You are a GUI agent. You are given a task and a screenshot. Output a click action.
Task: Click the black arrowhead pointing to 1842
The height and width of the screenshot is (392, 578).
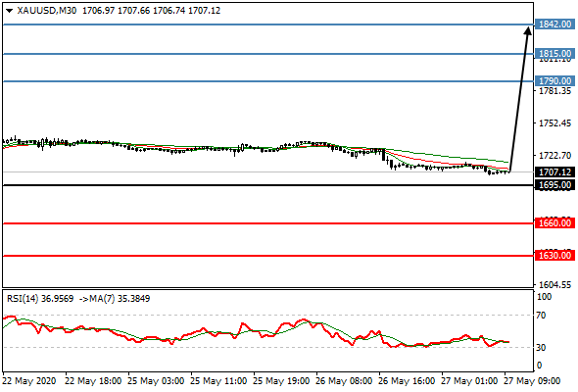point(528,30)
